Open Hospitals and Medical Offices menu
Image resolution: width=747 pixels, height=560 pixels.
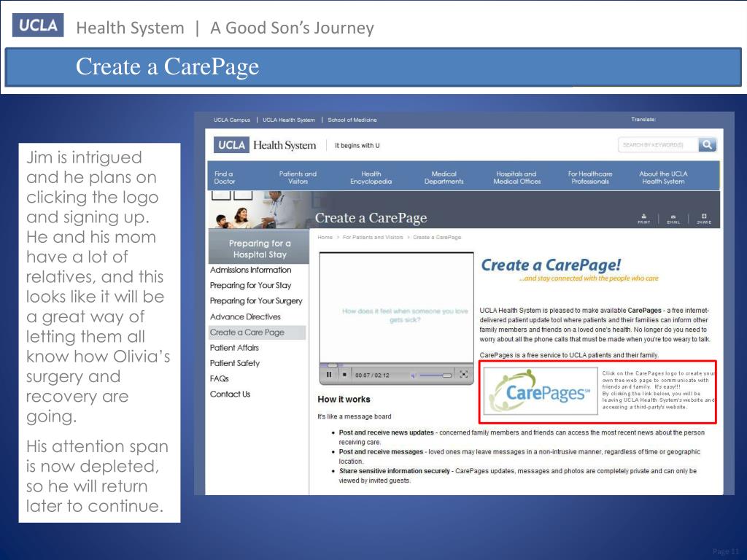coord(517,178)
